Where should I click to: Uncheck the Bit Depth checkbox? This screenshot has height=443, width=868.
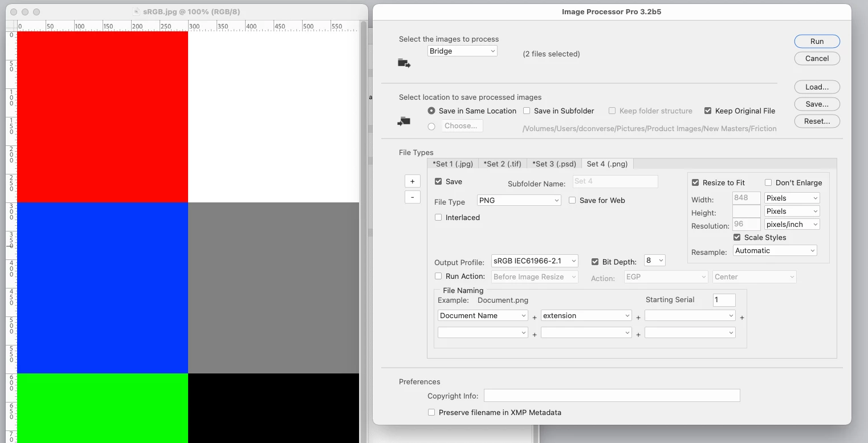coord(595,262)
